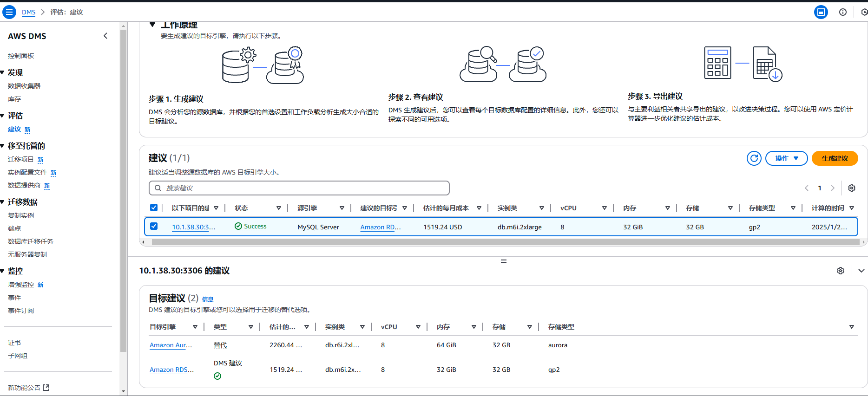Sort by the vCPU column in recommendations

click(605, 208)
